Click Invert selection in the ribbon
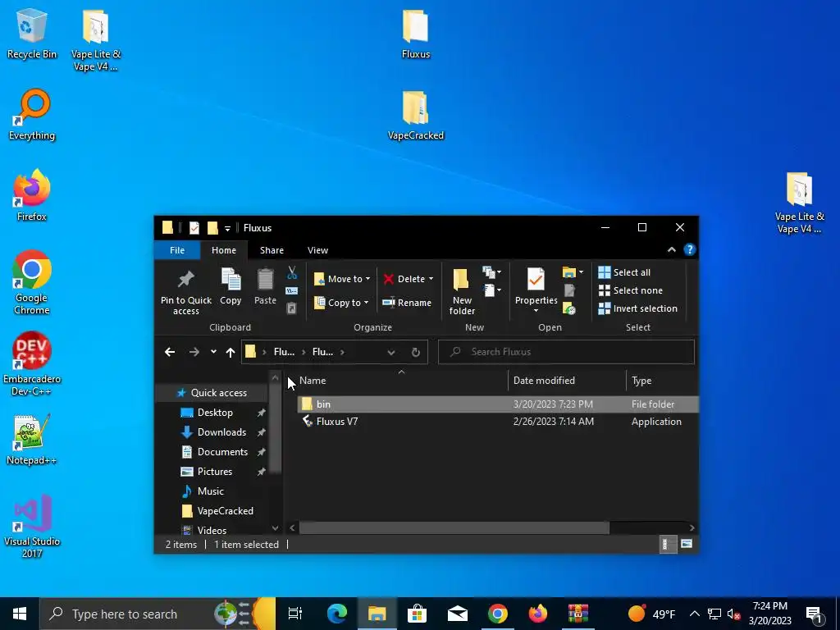The image size is (840, 630). [638, 308]
